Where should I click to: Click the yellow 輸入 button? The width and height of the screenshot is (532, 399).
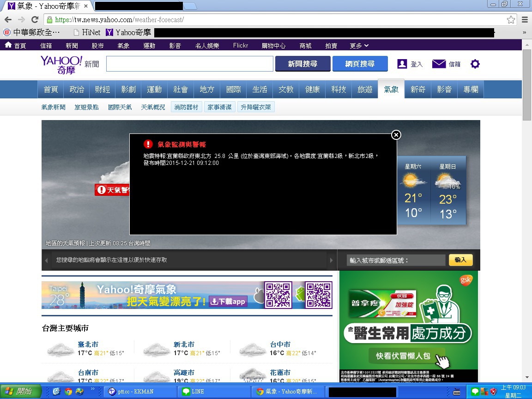(461, 260)
